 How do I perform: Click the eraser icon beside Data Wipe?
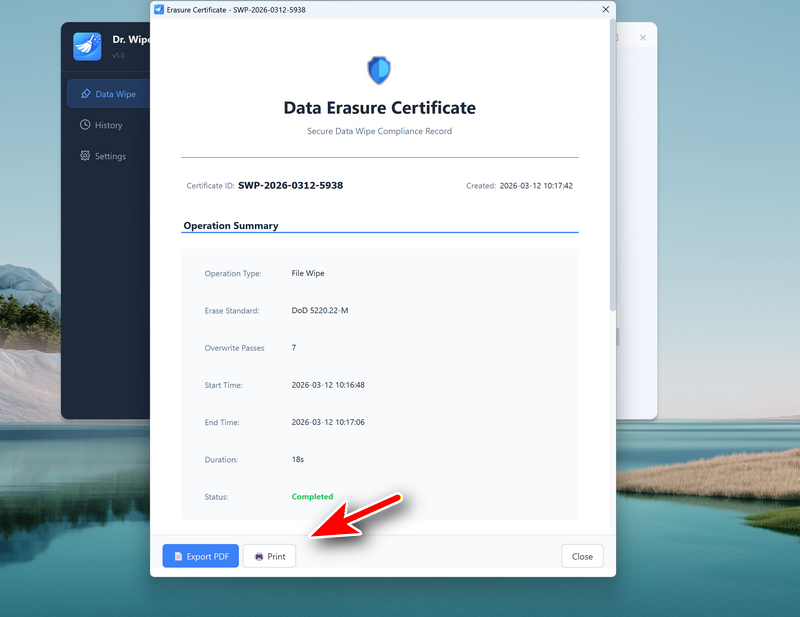(86, 94)
